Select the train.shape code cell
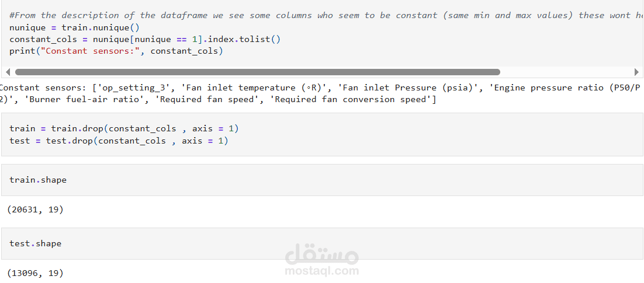The width and height of the screenshot is (644, 283). coord(322,180)
